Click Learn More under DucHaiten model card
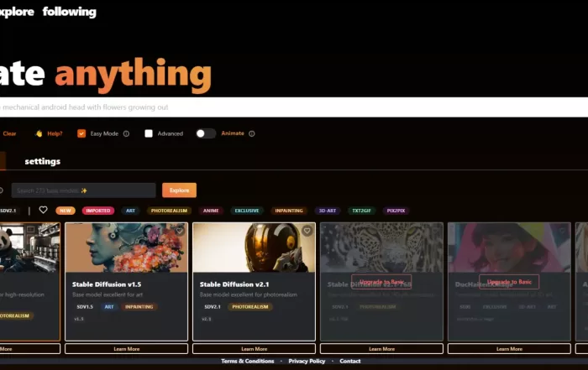Viewport: 588px width, 370px height. (509, 349)
